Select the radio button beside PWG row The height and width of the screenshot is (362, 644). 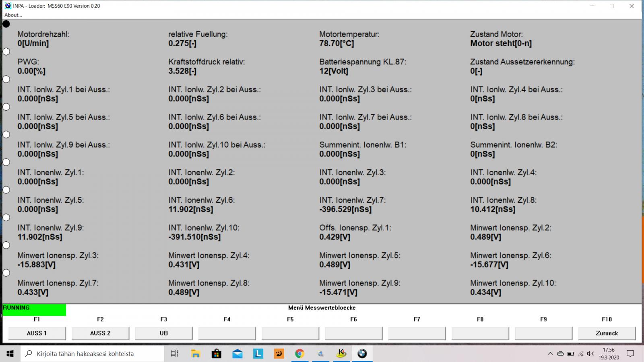[6, 51]
